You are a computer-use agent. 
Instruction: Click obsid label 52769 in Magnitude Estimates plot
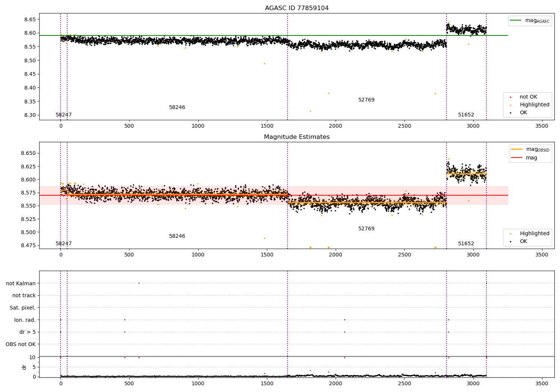(x=366, y=228)
